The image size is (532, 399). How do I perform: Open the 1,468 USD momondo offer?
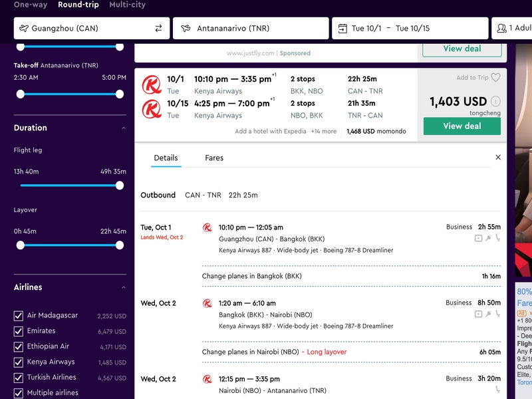coord(376,131)
